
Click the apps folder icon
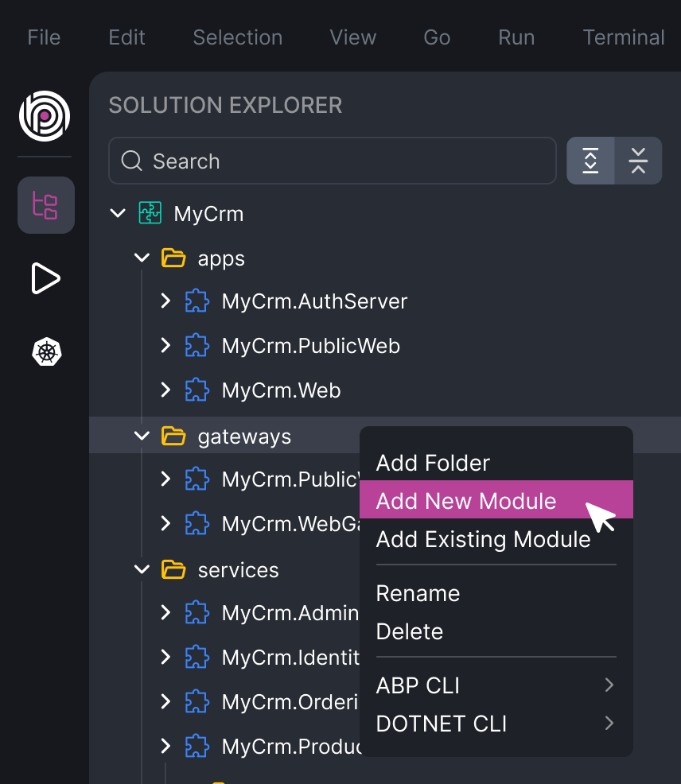click(173, 258)
